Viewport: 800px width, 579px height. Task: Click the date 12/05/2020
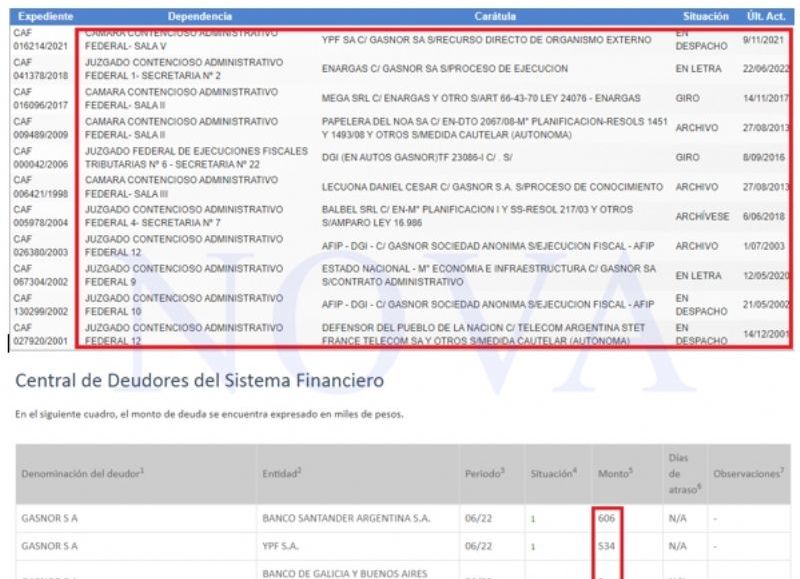[x=766, y=276]
